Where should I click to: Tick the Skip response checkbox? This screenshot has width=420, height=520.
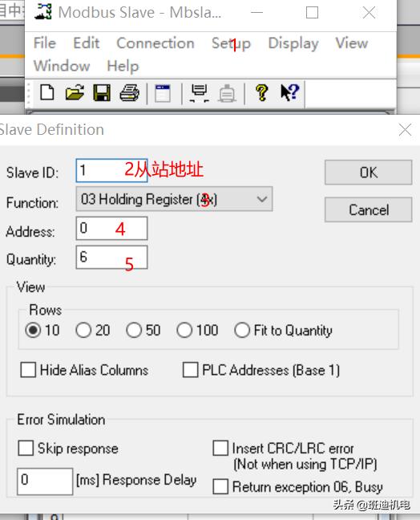tap(26, 448)
